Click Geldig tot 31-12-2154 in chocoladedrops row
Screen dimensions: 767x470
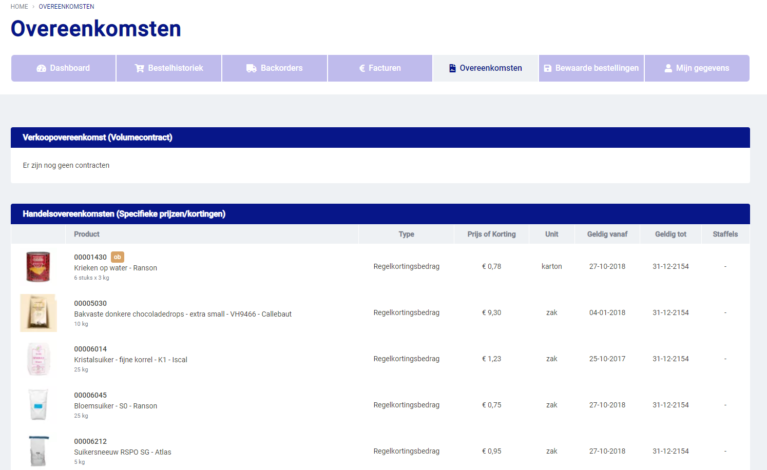(x=670, y=313)
